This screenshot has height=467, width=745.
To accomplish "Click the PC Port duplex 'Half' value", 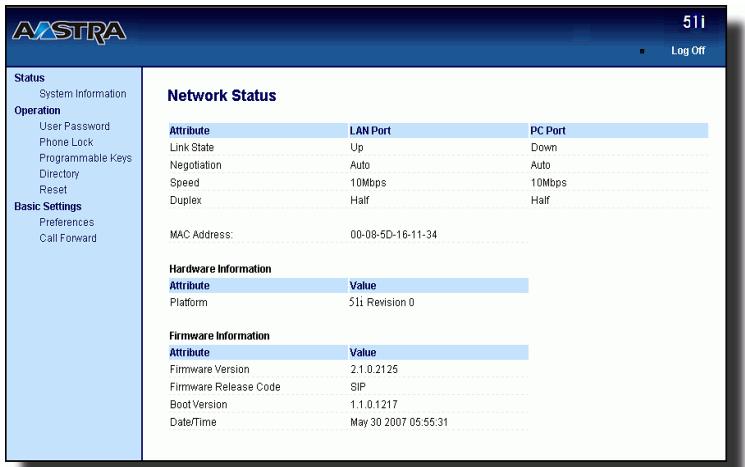I will [x=540, y=200].
